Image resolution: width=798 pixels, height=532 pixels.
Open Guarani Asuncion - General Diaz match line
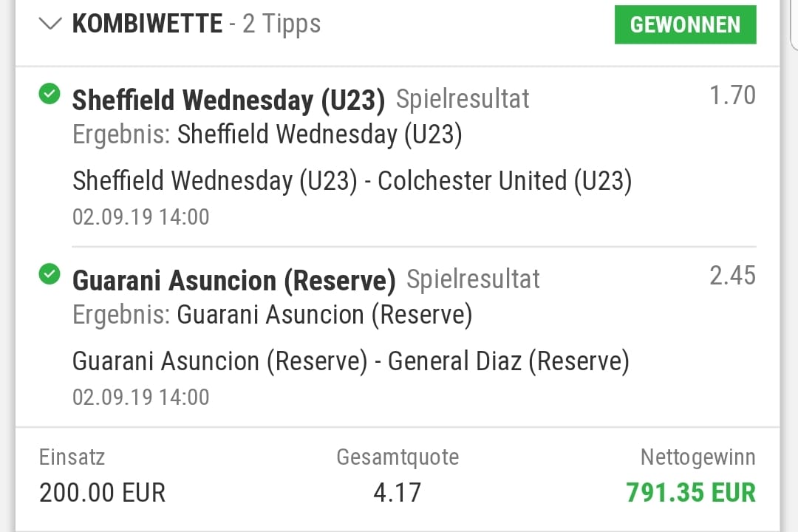[350, 361]
